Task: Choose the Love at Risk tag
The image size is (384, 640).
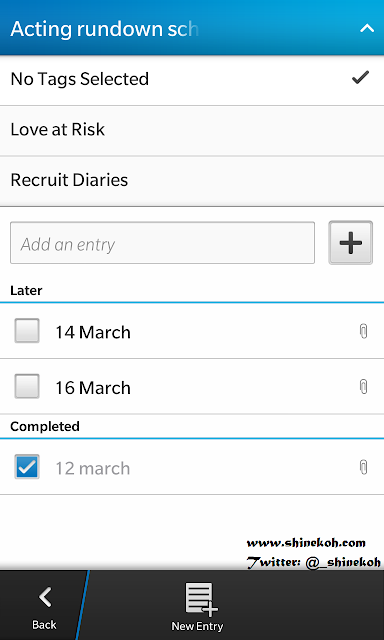Action: click(x=192, y=130)
